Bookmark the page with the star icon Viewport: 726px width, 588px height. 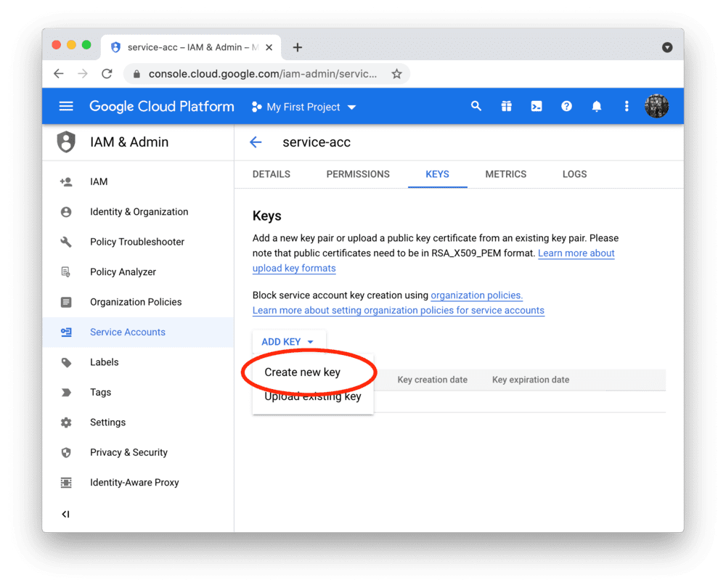click(x=396, y=73)
